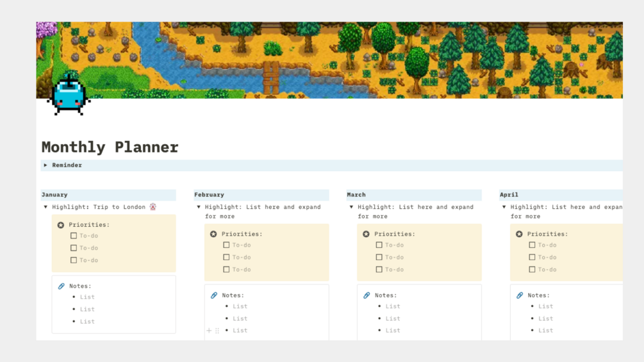This screenshot has height=362, width=644.
Task: Click 'Priorities:' text in March
Action: 395,234
